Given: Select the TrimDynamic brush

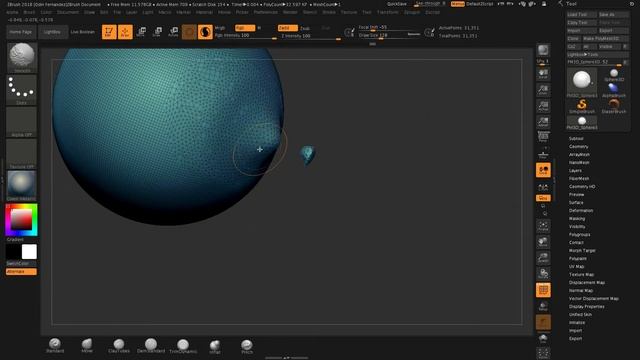Looking at the screenshot, I should coord(183,345).
